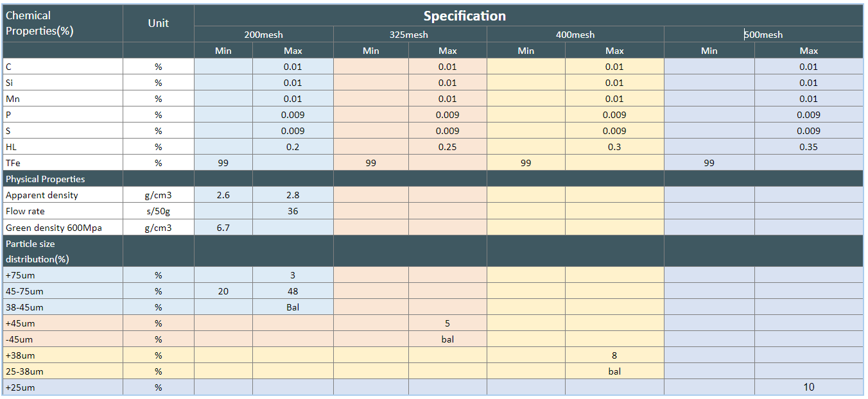Click the Specification header cell
The image size is (868, 399).
point(464,16)
